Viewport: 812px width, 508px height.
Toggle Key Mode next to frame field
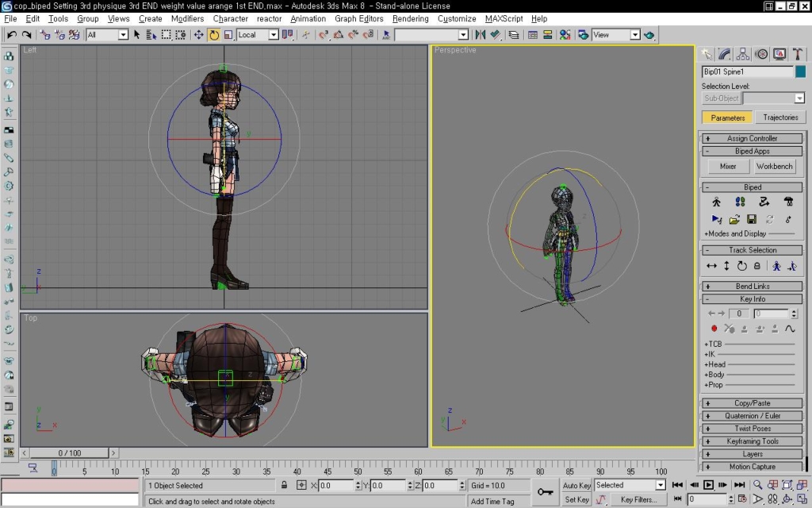677,499
